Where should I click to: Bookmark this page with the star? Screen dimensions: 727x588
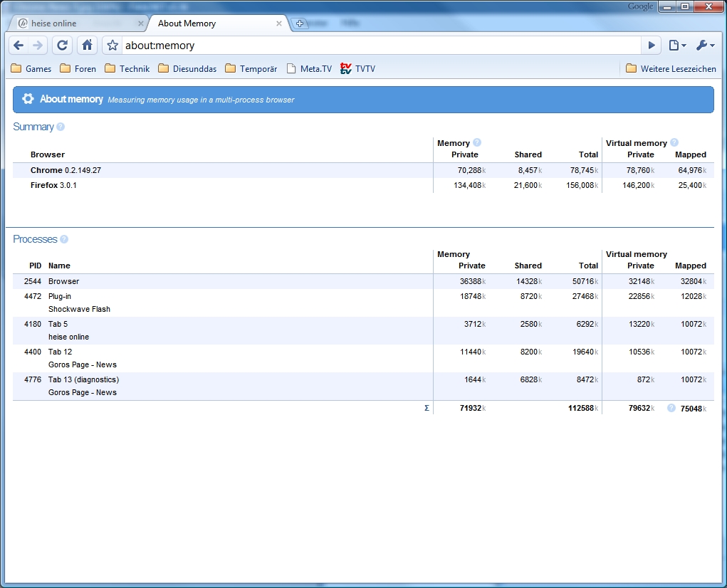tap(113, 46)
